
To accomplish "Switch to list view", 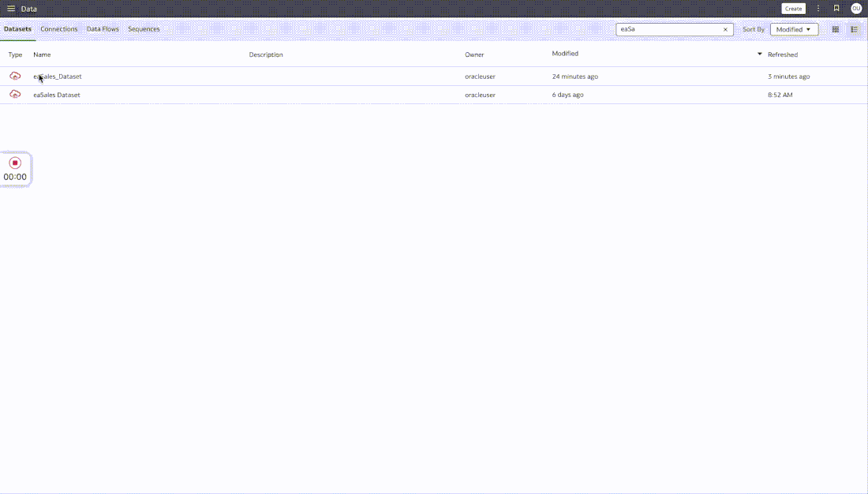I will coord(854,29).
